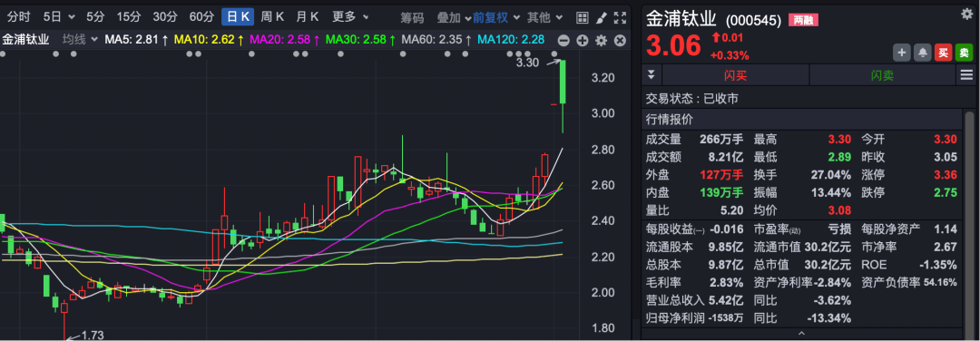Collapse panel with double-arrow icon
Image resolution: width=980 pixels, height=341 pixels.
[x=652, y=75]
